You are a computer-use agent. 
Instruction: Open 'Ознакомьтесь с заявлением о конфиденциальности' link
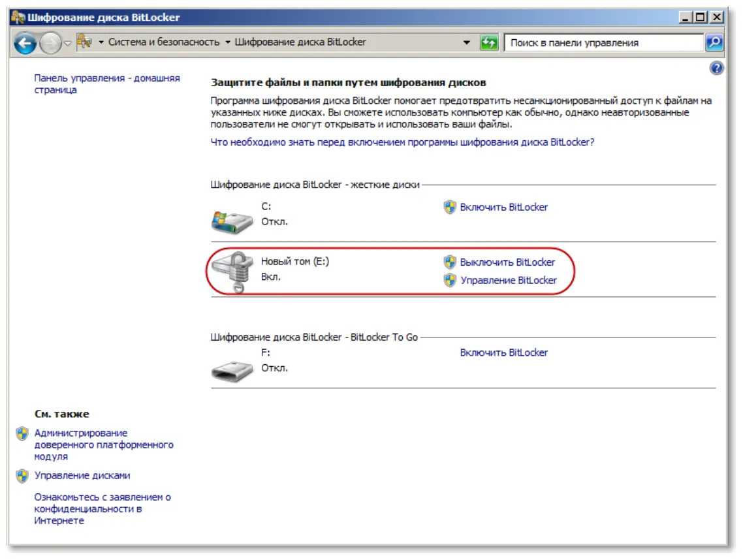coord(103,509)
